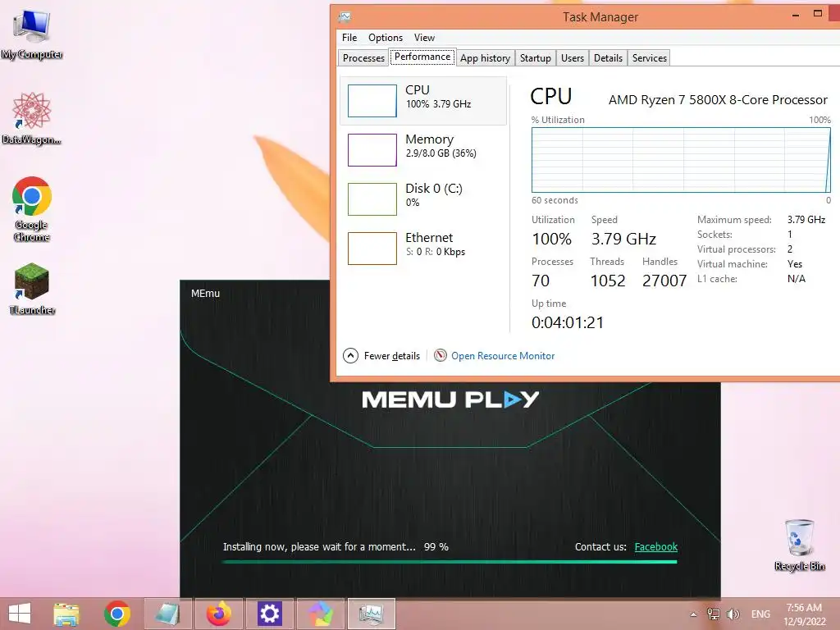Screen dimensions: 840x630
Task: Open Windows Start button
Action: (x=20, y=614)
